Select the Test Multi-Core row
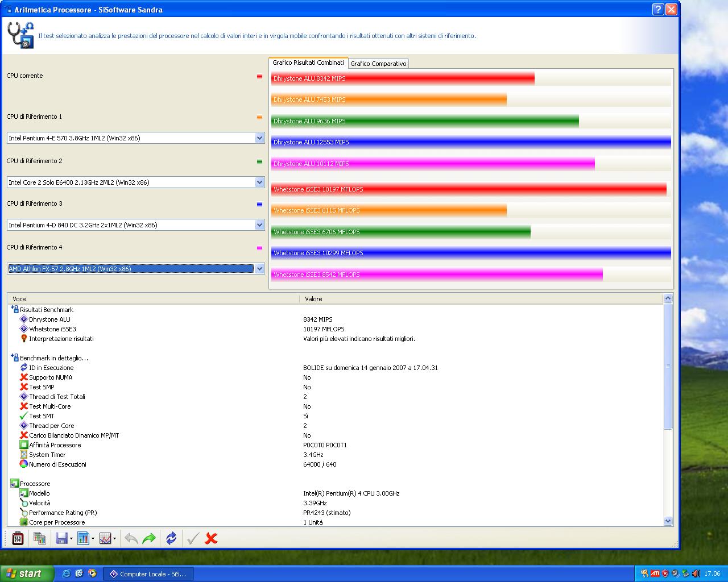This screenshot has width=728, height=582. pyautogui.click(x=336, y=406)
